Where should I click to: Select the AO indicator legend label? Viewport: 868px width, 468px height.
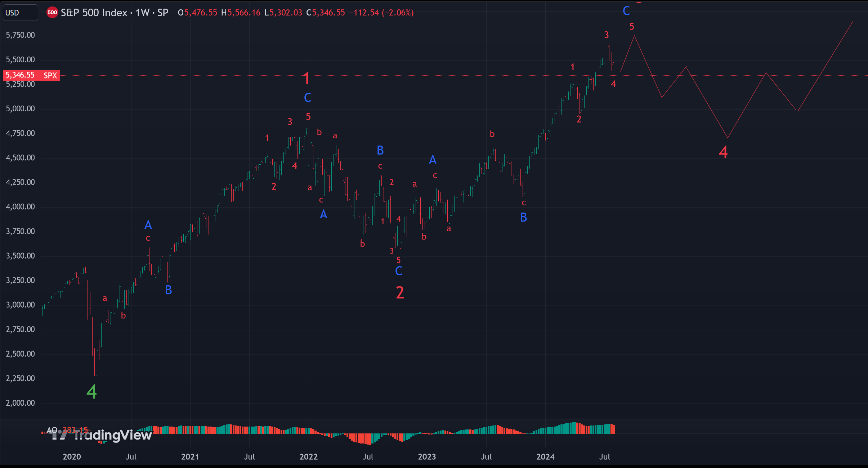click(x=52, y=430)
